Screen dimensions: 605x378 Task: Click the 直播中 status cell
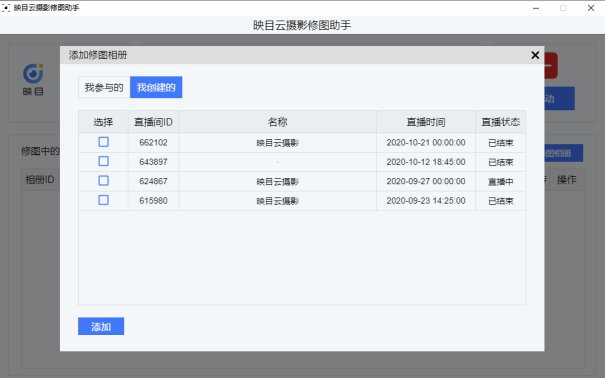click(x=500, y=182)
